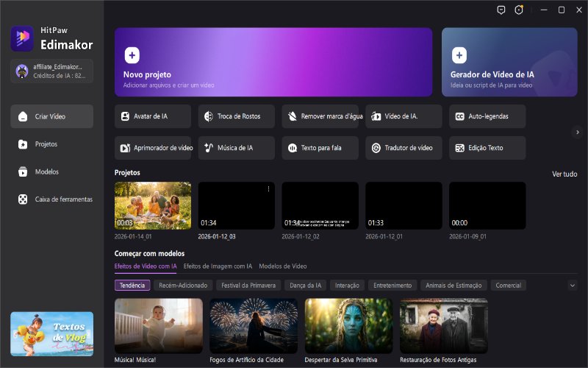This screenshot has height=368, width=588.
Task: Click Ver tudo projects link
Action: tap(564, 174)
